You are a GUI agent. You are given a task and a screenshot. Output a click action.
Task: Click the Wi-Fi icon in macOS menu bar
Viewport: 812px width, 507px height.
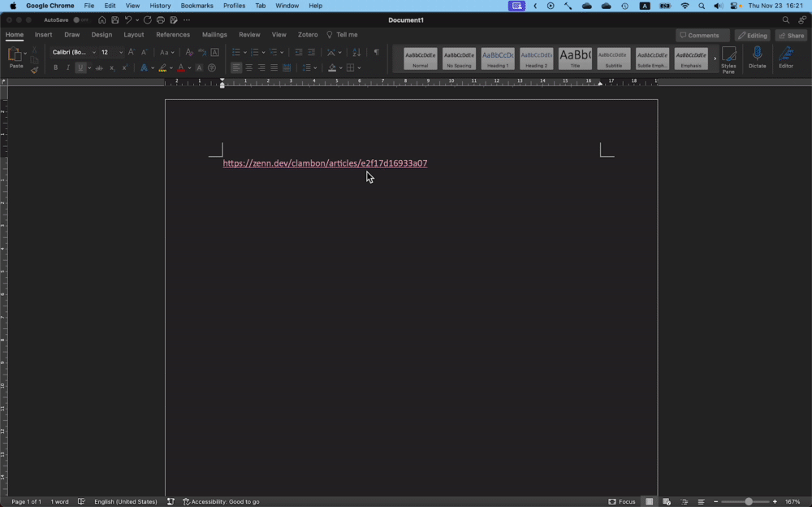685,6
